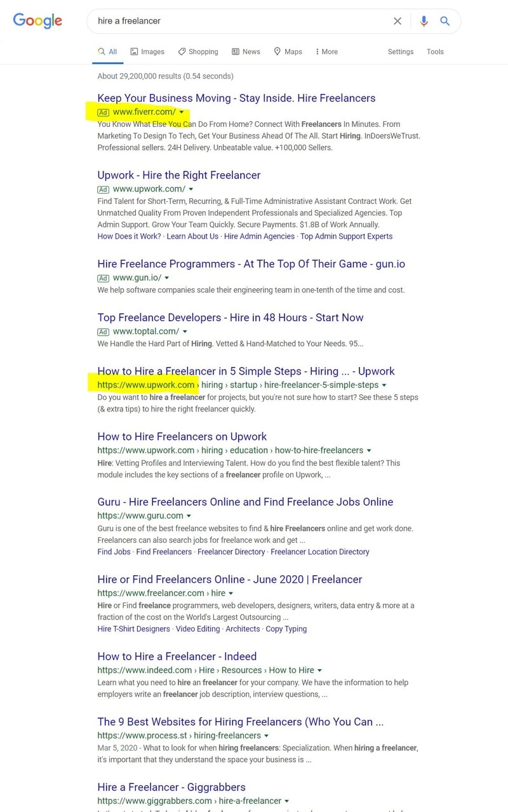
Task: Click the green URL text https://www.guru.com
Action: click(x=140, y=516)
